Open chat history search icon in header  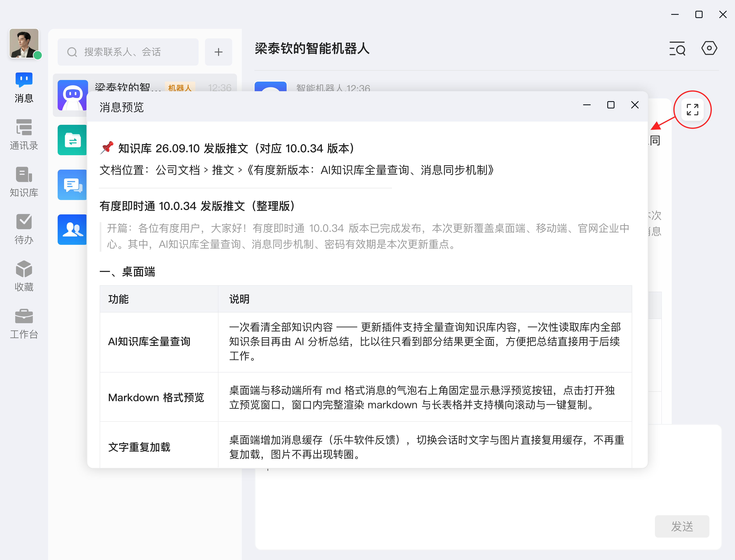(x=678, y=49)
